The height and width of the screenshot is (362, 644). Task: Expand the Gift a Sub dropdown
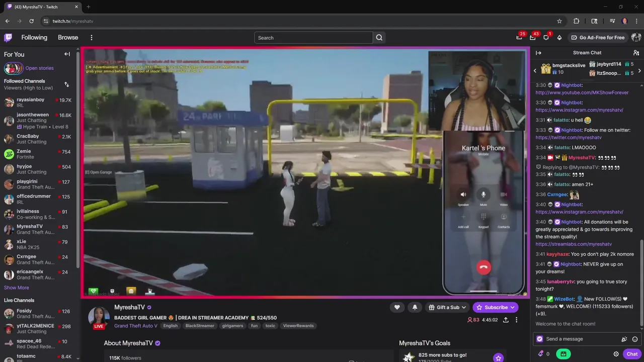pos(447,307)
